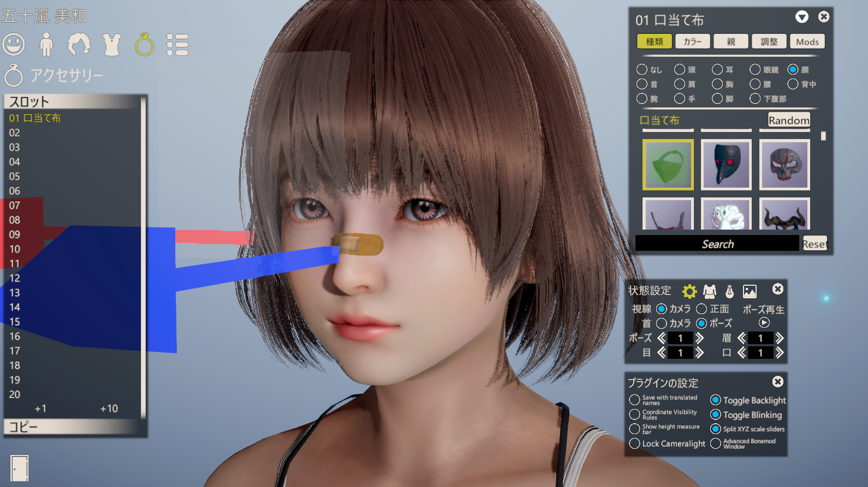Enable the Lock Cameralight option

click(634, 444)
